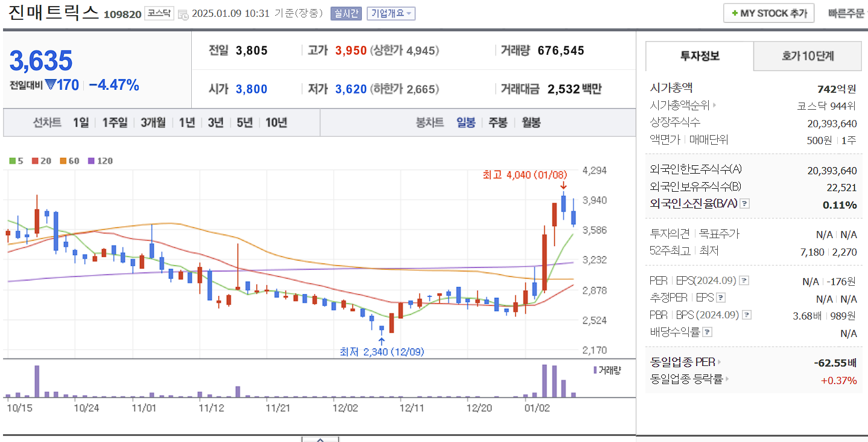Click the arrow next to 동일업종 등락률
Image resolution: width=868 pixels, height=442 pixels.
727,379
